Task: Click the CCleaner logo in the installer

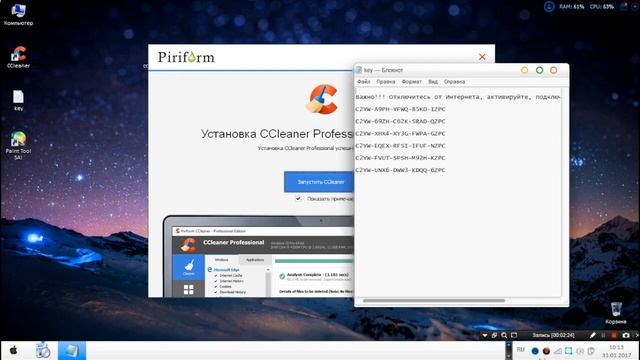Action: pyautogui.click(x=322, y=99)
